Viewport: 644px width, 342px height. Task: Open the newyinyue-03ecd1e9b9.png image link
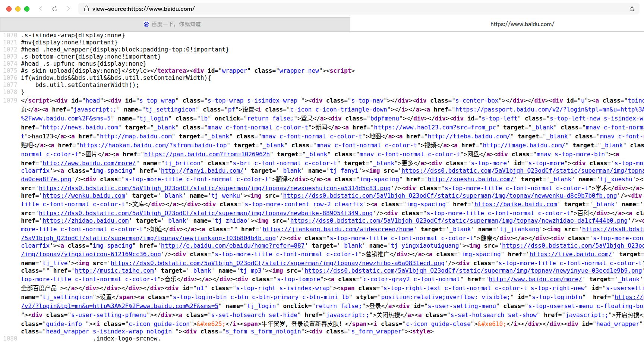point(473,270)
